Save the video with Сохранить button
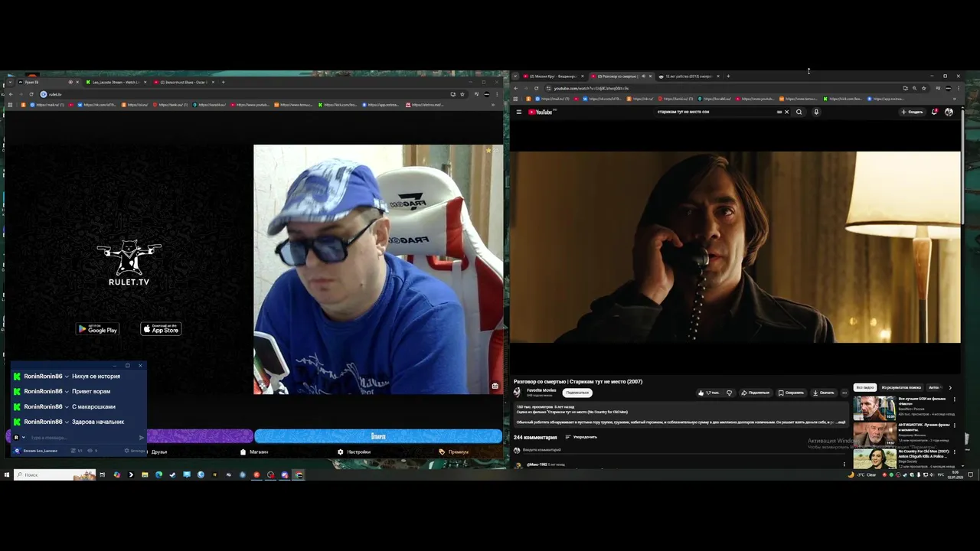Image resolution: width=980 pixels, height=551 pixels. 791,393
